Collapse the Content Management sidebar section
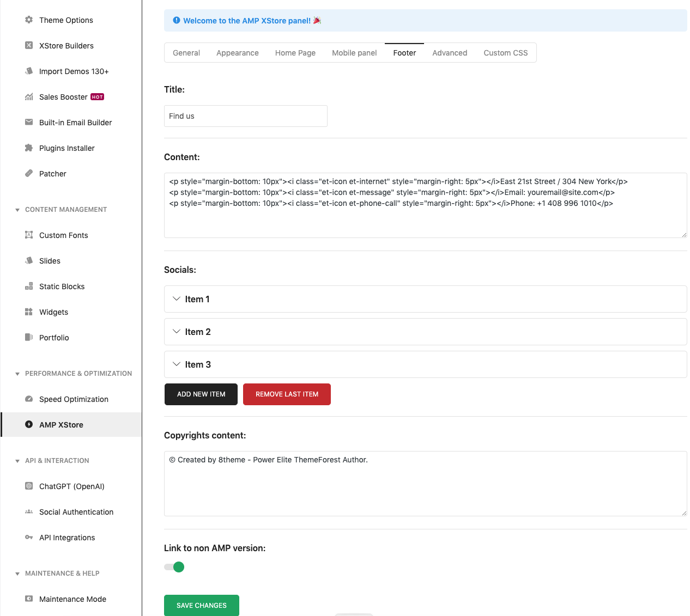 pos(17,210)
